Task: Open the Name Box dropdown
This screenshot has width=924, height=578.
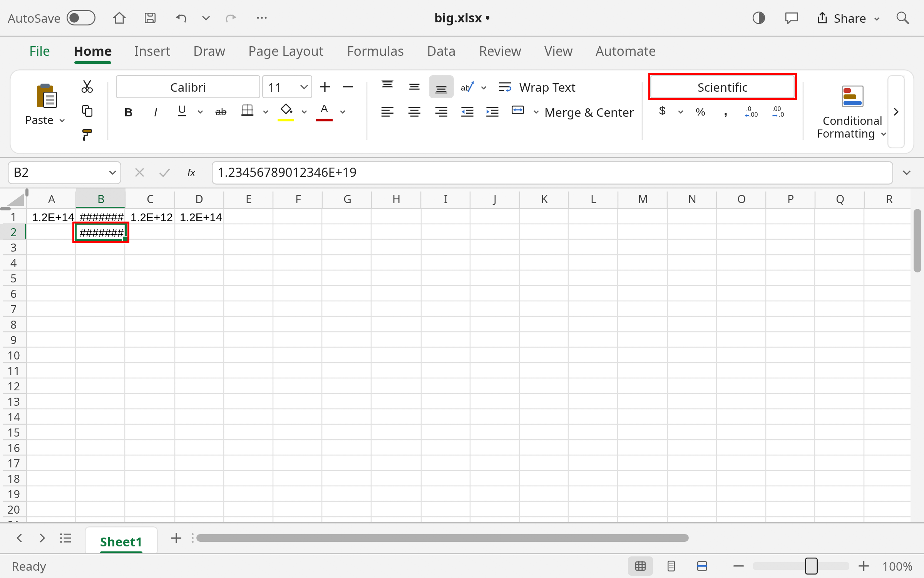Action: pos(112,173)
